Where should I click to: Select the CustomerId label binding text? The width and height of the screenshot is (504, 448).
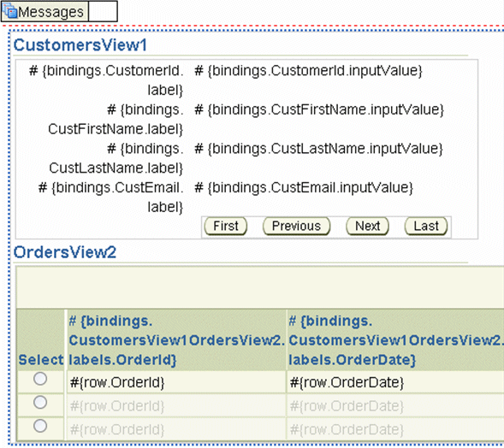pos(106,80)
